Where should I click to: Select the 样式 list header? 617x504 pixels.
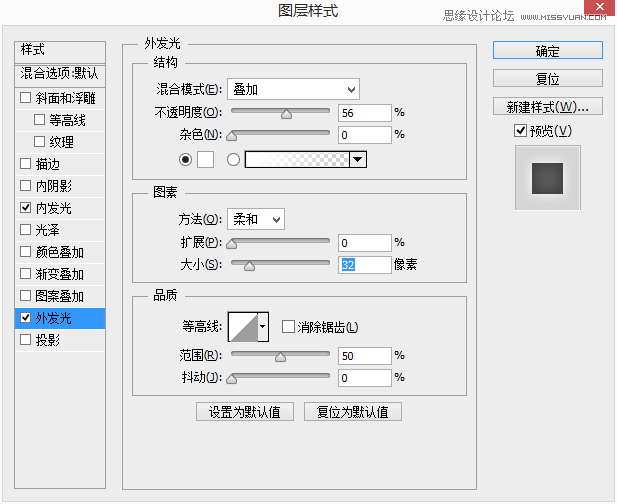tap(60, 52)
